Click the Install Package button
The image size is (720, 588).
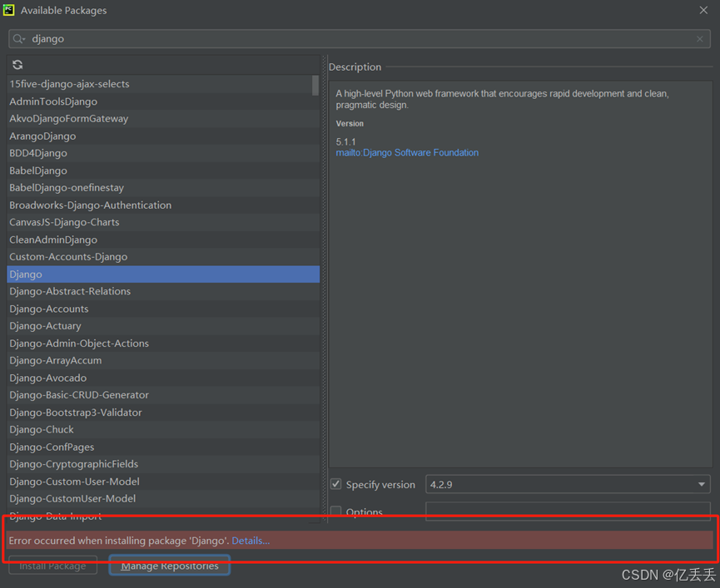pyautogui.click(x=52, y=566)
